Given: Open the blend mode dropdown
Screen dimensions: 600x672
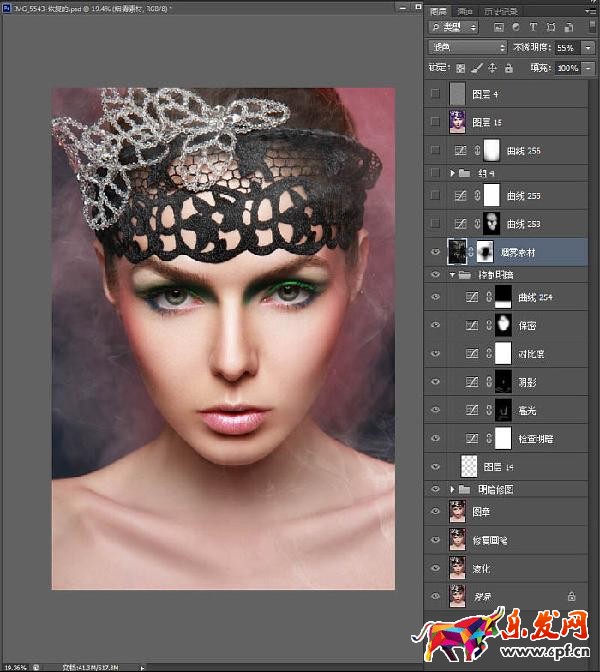Looking at the screenshot, I should tap(467, 47).
